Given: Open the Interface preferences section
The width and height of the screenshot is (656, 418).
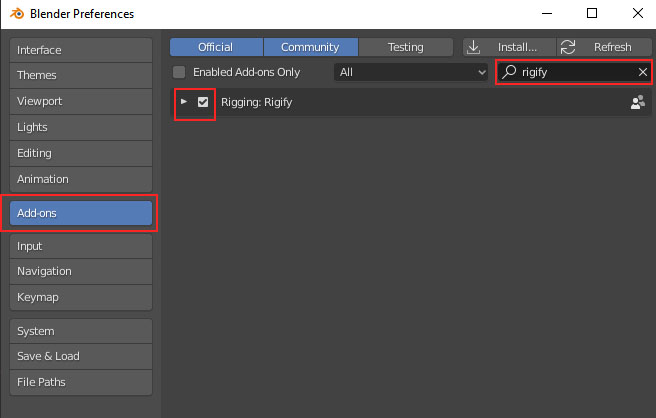Looking at the screenshot, I should pyautogui.click(x=81, y=50).
